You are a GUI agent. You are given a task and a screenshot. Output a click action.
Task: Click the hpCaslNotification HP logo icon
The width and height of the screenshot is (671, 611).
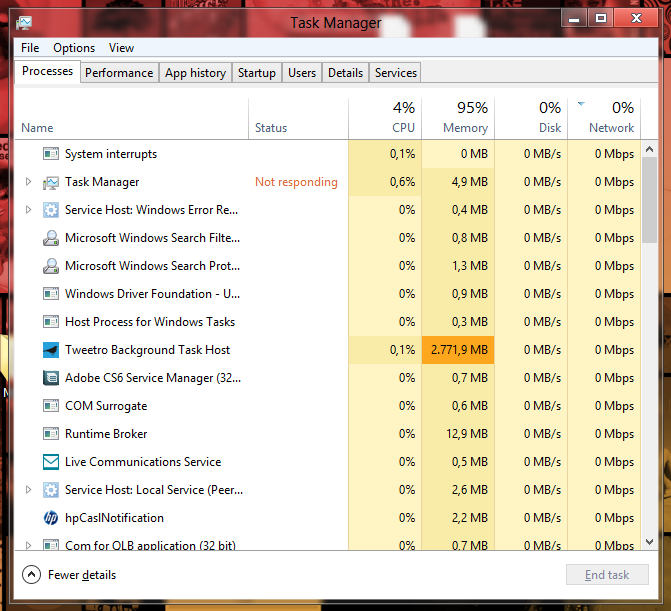click(51, 518)
